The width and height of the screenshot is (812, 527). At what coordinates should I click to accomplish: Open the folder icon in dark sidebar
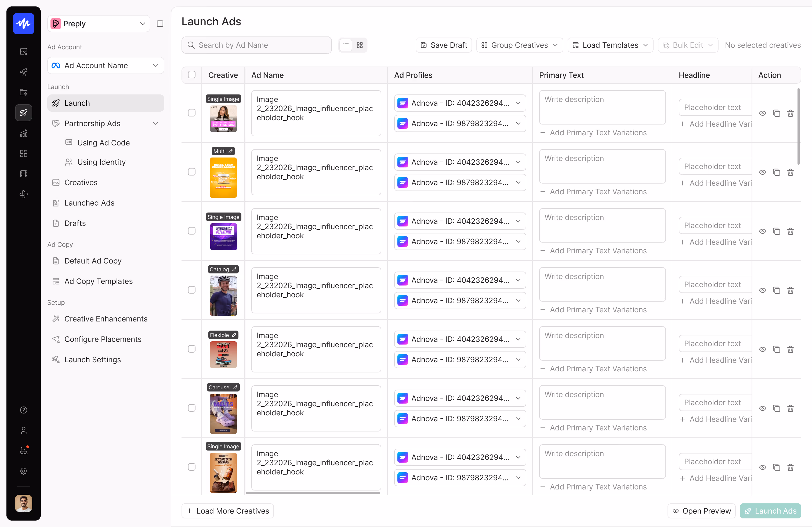click(x=24, y=92)
